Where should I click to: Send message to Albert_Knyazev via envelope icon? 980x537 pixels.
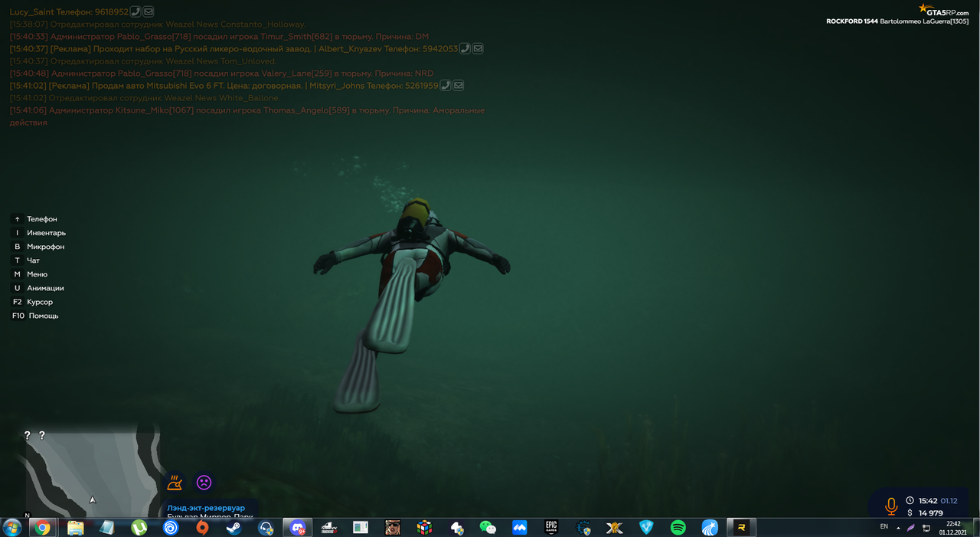(x=478, y=48)
